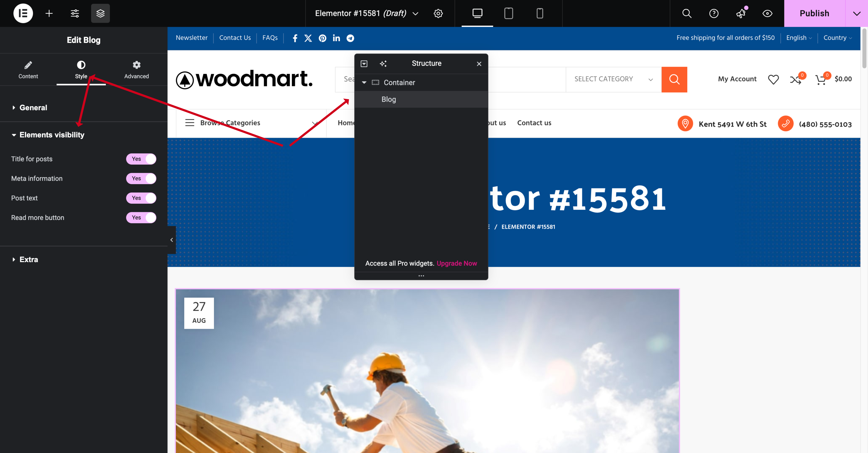The image size is (868, 453).
Task: Collapse the editor panel with arrow handle
Action: (x=172, y=240)
